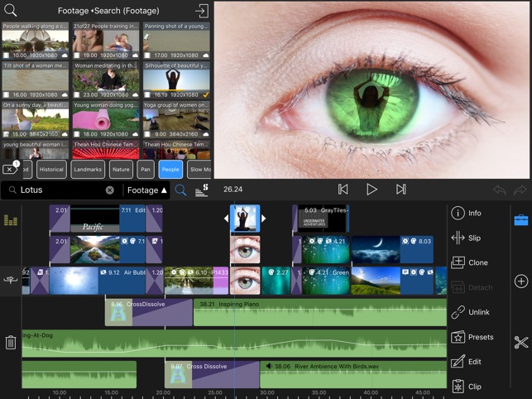
Task: Click the import icon in library header
Action: click(x=201, y=12)
